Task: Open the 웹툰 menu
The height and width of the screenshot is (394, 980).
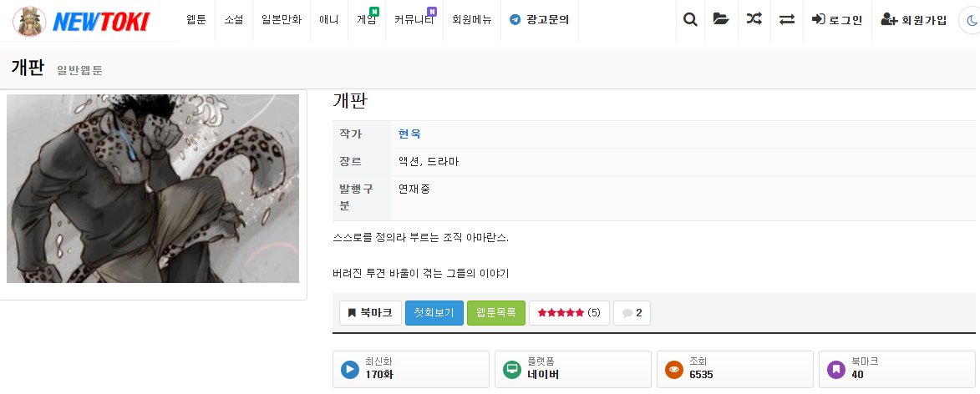Action: [196, 20]
